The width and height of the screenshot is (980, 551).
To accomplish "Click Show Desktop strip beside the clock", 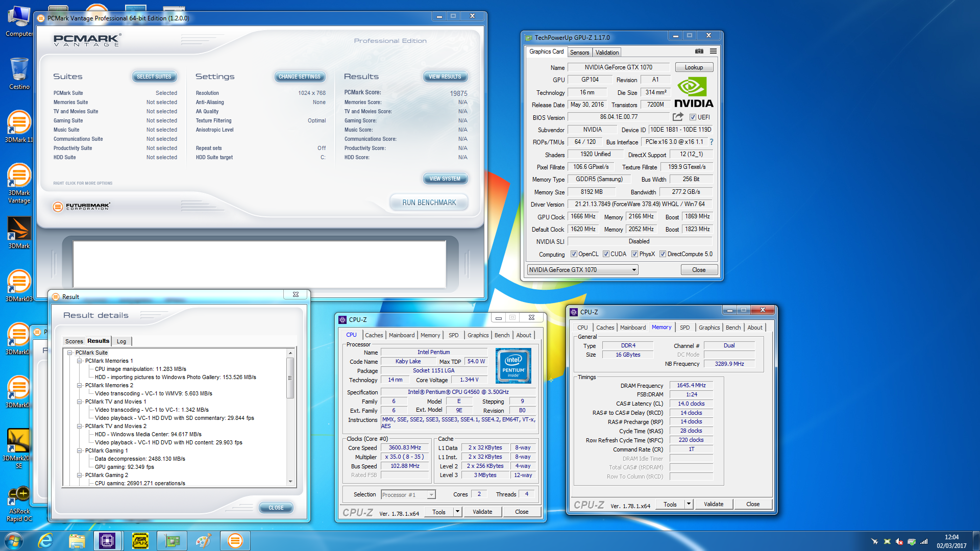I will tap(976, 541).
